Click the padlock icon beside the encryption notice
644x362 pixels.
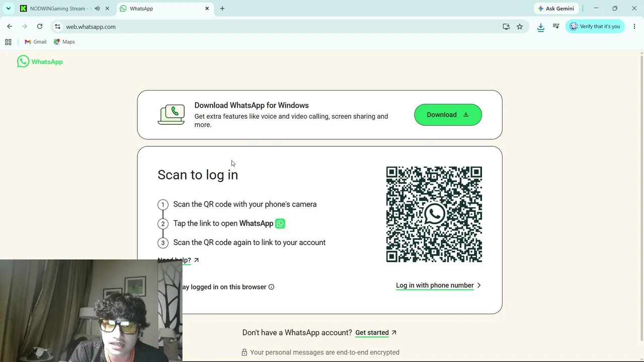[244, 352]
